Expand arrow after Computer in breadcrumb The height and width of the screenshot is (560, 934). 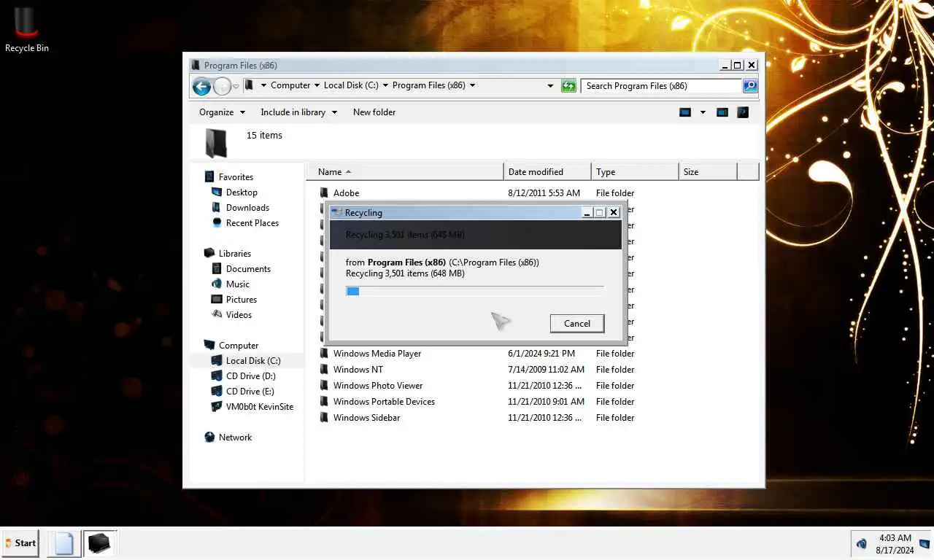[x=317, y=85]
